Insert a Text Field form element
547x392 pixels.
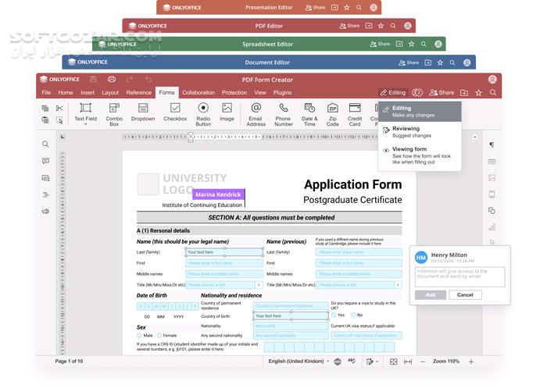pyautogui.click(x=85, y=112)
